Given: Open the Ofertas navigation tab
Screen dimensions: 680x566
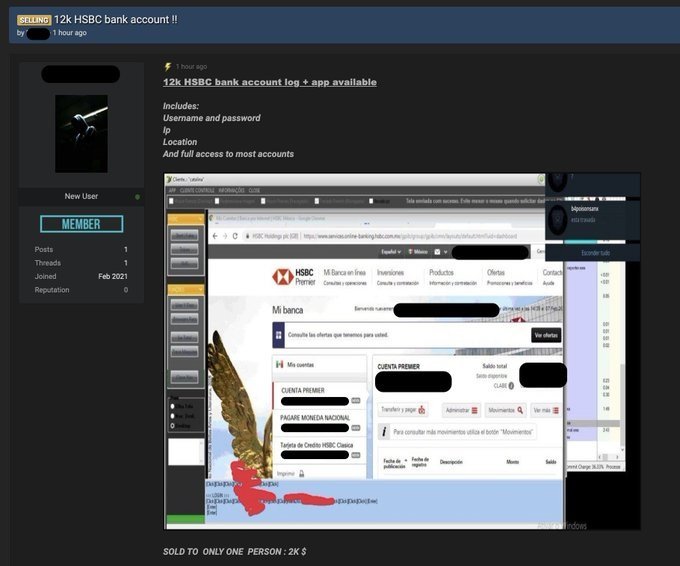Looking at the screenshot, I should click(x=510, y=277).
